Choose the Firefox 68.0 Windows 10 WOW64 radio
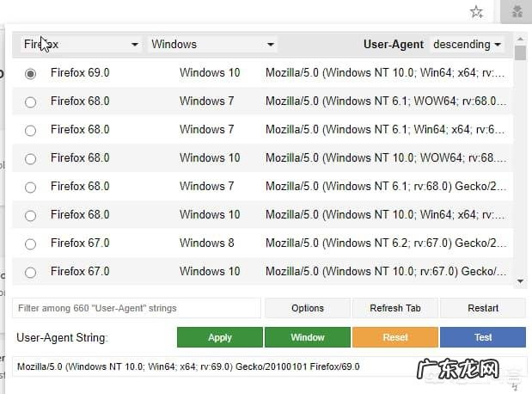Screen dimensions: 532x394 click(31, 158)
